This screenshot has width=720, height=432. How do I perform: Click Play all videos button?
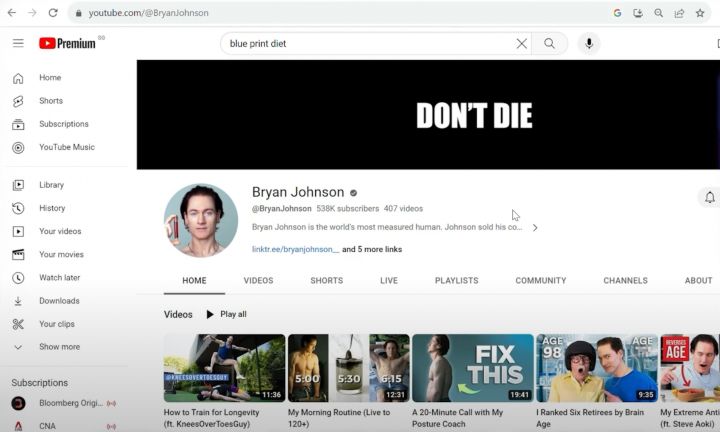(226, 314)
